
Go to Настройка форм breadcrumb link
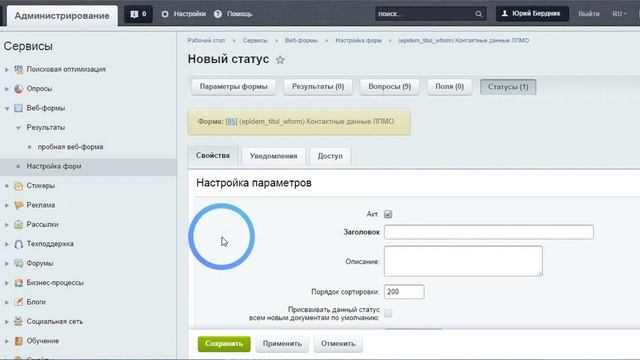coord(358,40)
